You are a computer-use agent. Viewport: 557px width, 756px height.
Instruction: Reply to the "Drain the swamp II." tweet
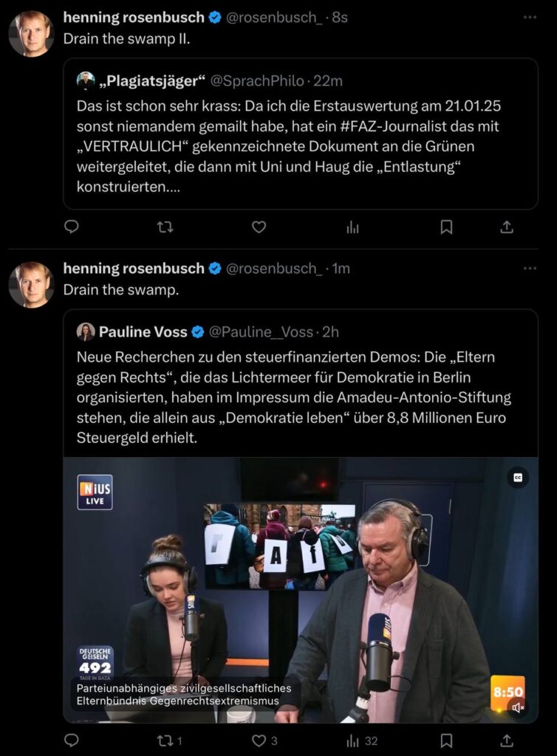[x=72, y=227]
